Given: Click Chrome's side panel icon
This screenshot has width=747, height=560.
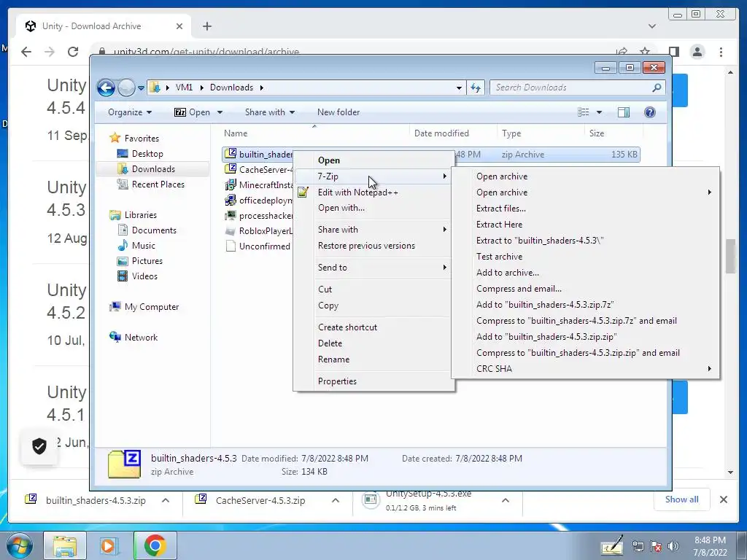Looking at the screenshot, I should tap(673, 52).
